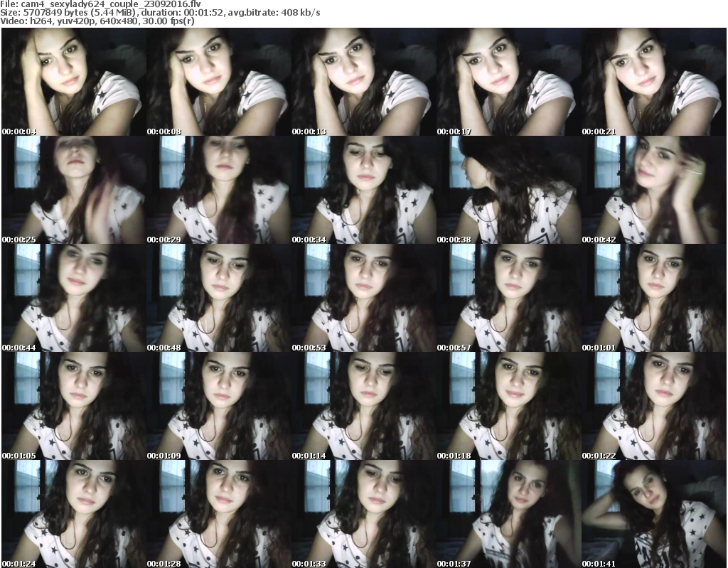Select the thumbnail stamped 00:00:17

(509, 82)
